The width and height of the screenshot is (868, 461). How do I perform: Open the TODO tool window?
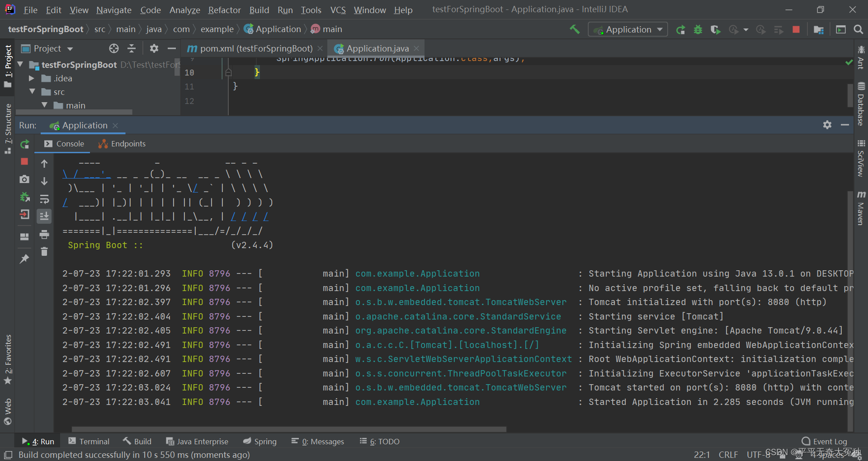[x=379, y=442]
